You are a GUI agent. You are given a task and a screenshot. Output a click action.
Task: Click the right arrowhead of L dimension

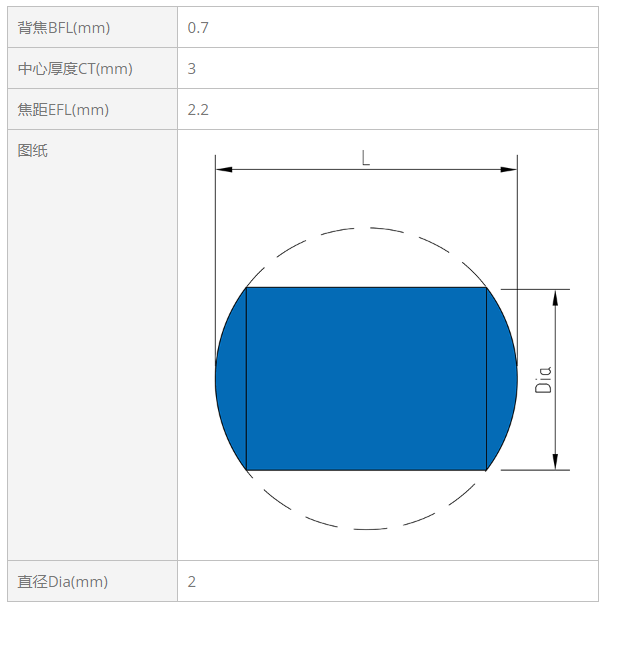509,169
